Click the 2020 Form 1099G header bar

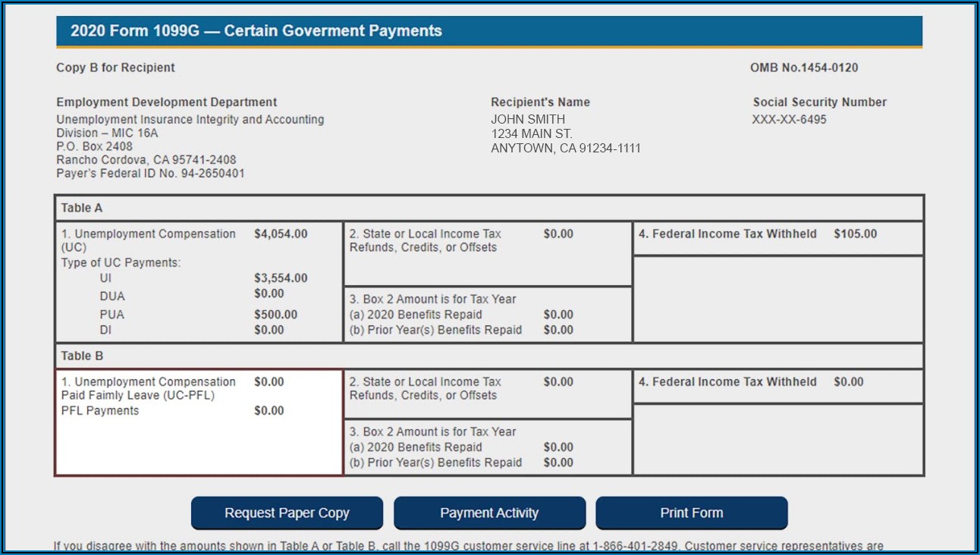(488, 31)
